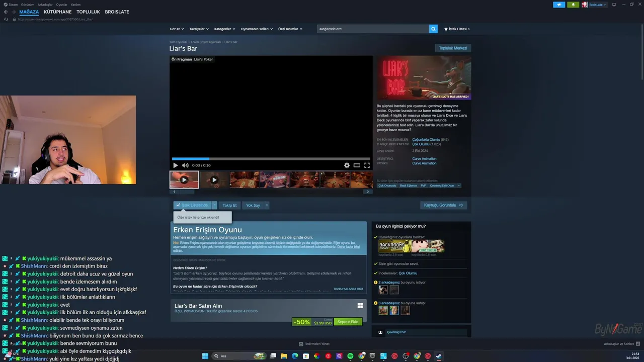Screen dimensions: 644x362
Task: Go back with the navigation arrow
Action: 6,12
